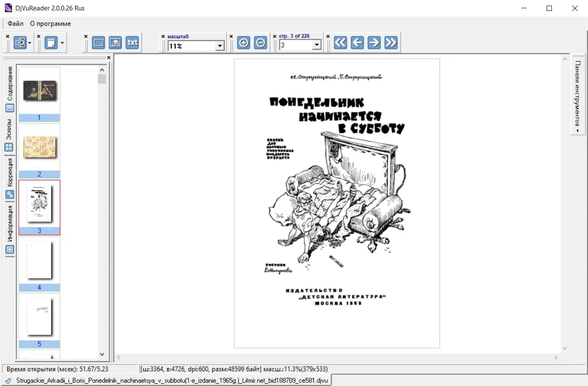This screenshot has width=588, height=386.
Task: Activate the txt text mode button
Action: click(132, 43)
